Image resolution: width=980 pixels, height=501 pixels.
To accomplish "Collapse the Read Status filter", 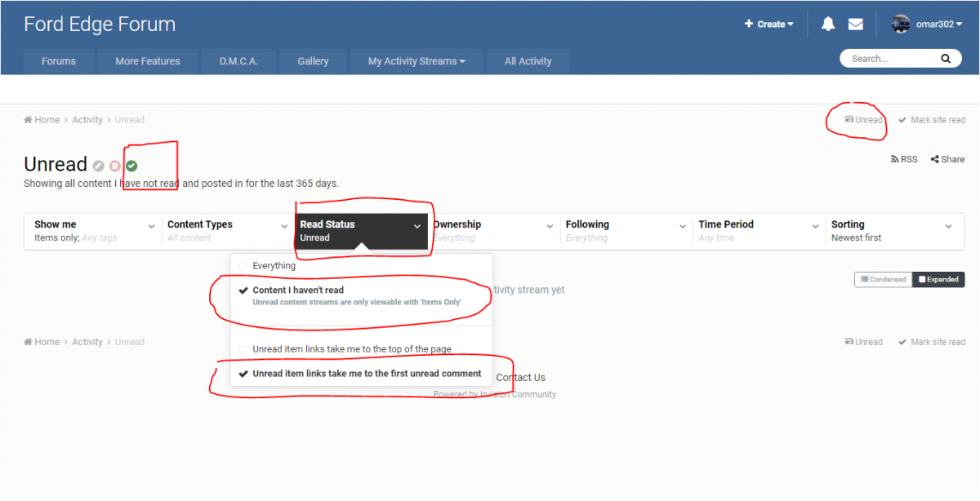I will click(361, 231).
